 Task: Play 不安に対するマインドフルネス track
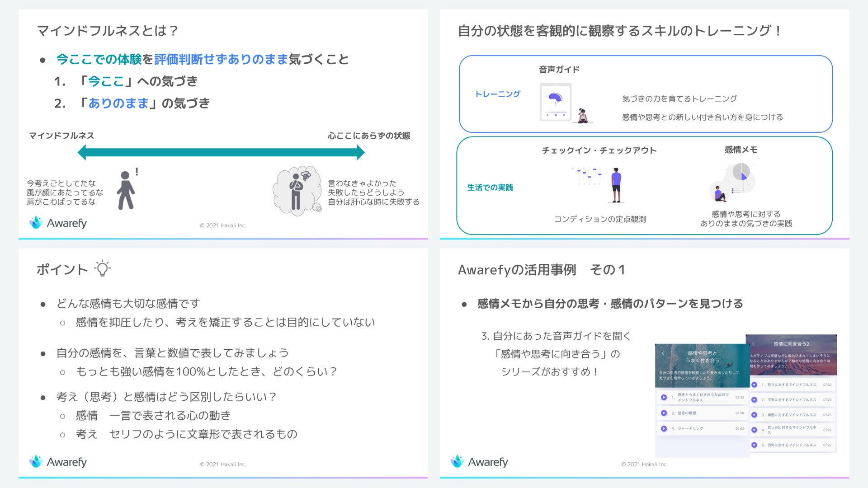coord(754,400)
